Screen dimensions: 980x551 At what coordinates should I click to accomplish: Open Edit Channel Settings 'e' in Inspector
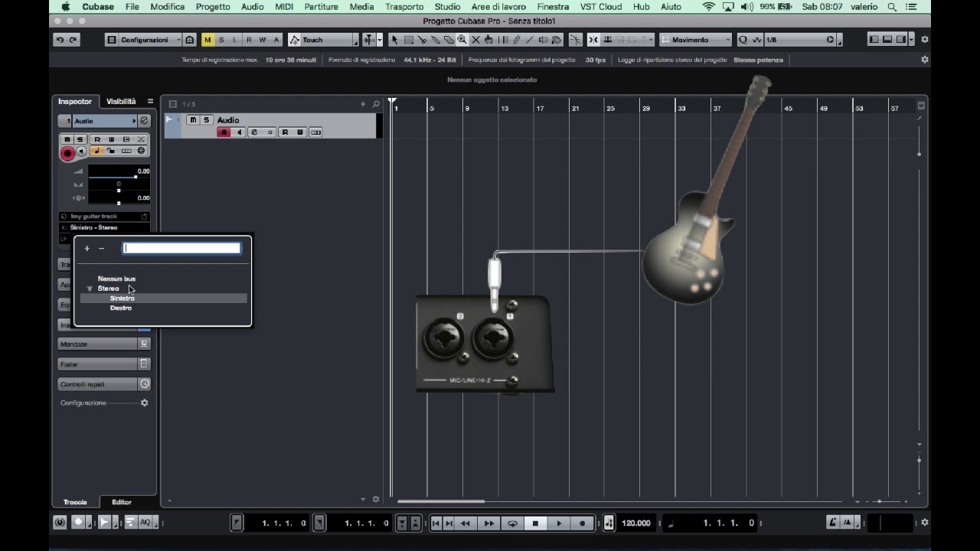[144, 121]
